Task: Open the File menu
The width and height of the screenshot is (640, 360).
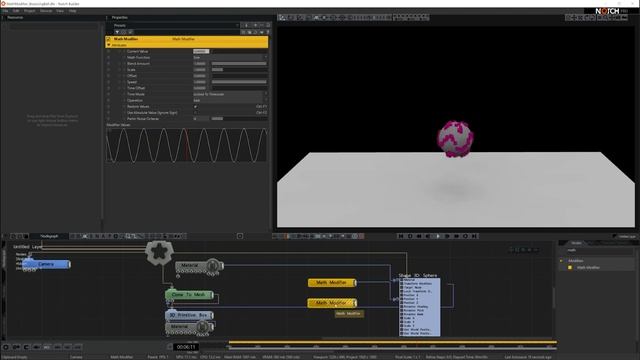Action: point(5,11)
